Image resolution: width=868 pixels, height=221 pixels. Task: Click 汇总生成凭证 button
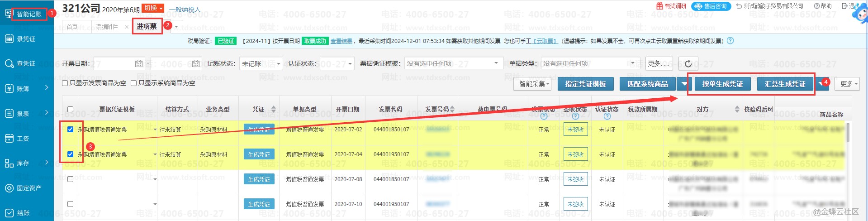click(x=785, y=84)
